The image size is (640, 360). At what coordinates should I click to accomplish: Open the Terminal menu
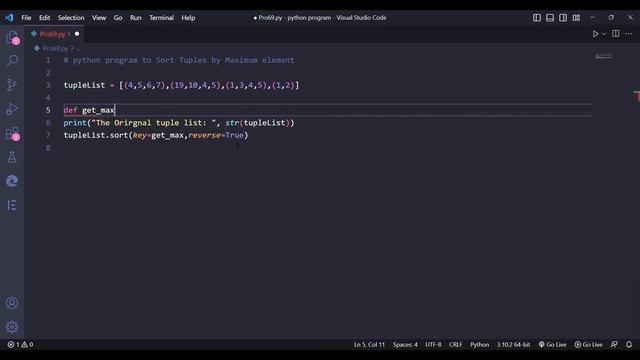point(161,18)
